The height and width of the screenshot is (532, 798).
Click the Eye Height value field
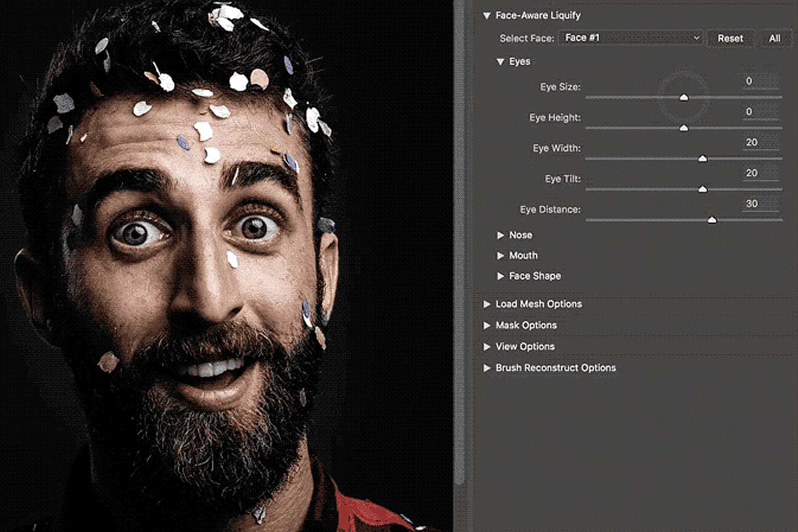[x=761, y=112]
